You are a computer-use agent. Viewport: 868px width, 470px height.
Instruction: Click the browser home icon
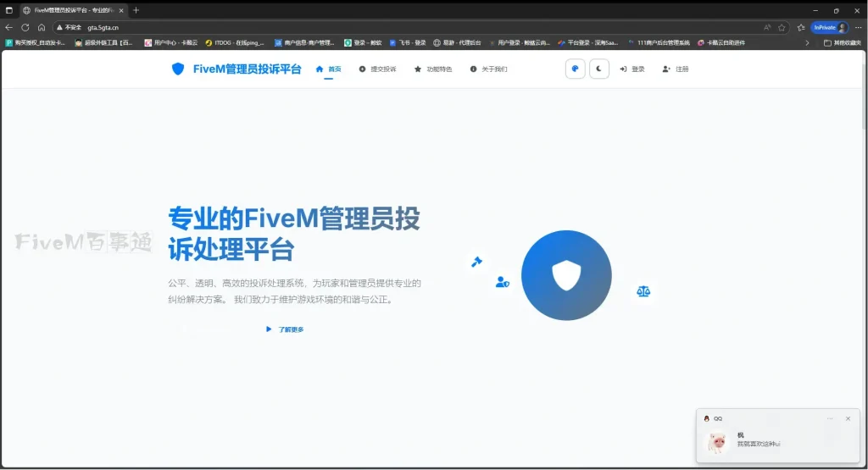(x=42, y=27)
